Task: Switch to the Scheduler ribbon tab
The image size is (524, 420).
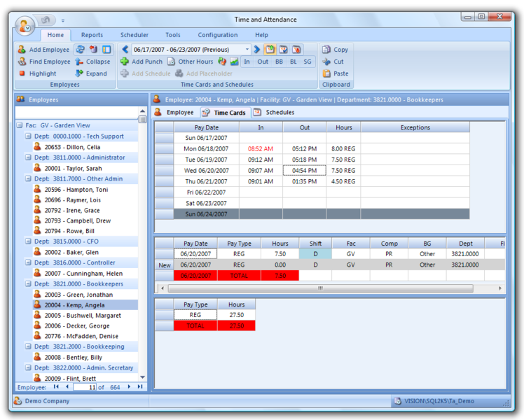Action: [135, 35]
